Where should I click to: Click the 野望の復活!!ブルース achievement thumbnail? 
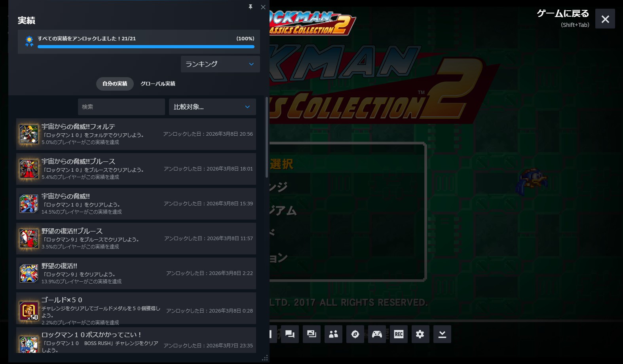[29, 239]
